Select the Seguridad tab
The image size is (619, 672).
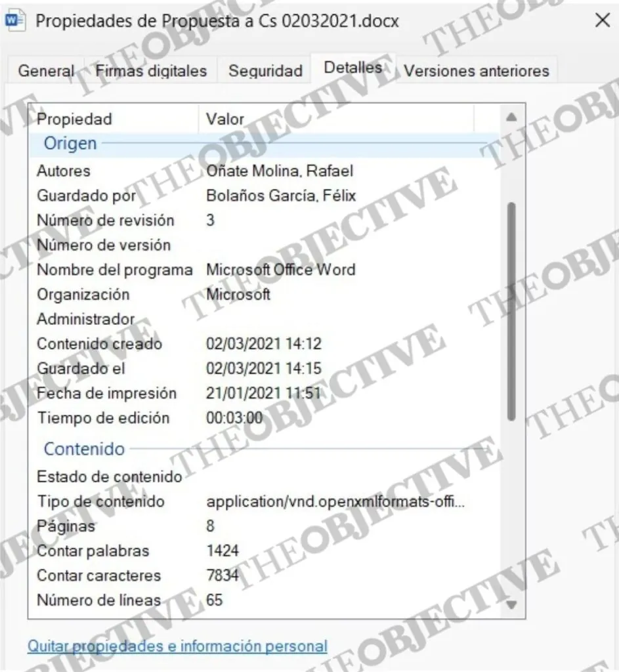point(265,71)
